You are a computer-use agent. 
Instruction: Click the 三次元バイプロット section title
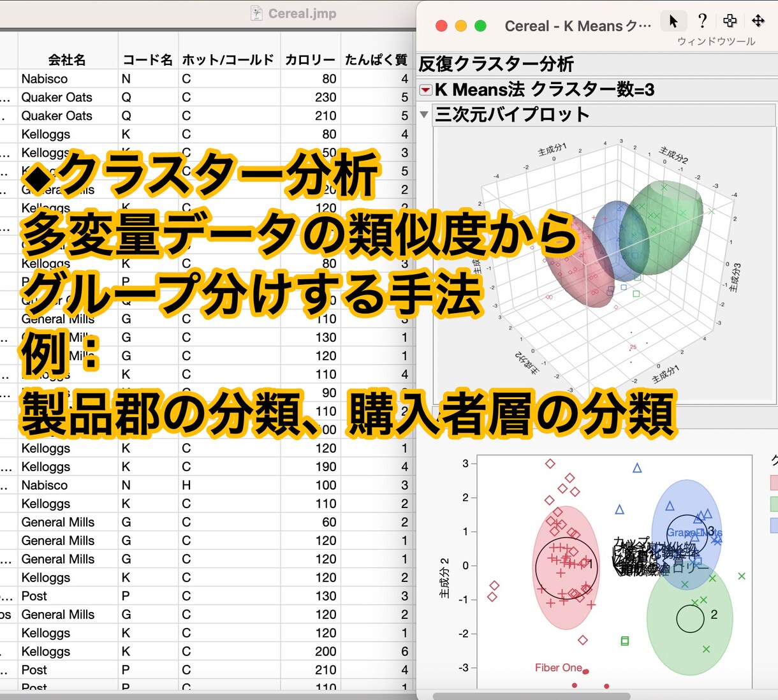tap(512, 115)
